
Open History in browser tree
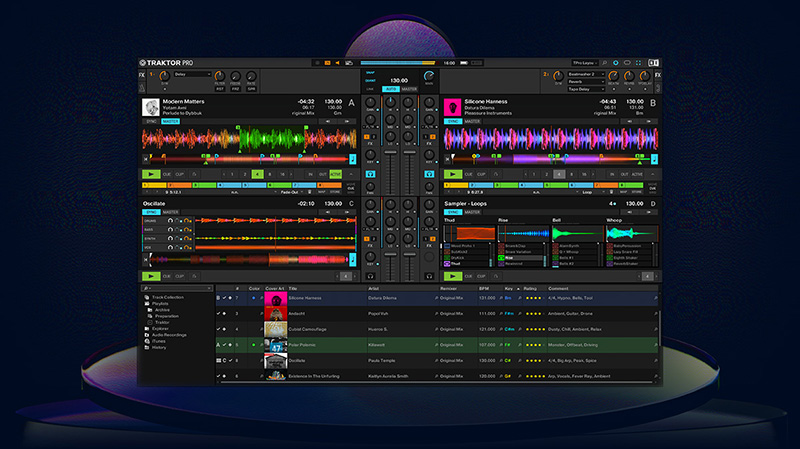[159, 347]
